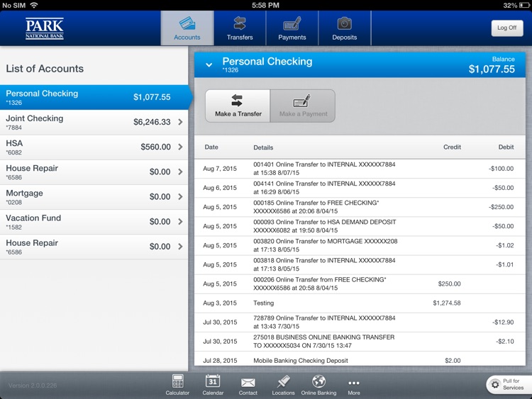Click the Credit column header
This screenshot has width=532, height=399.
(x=452, y=147)
